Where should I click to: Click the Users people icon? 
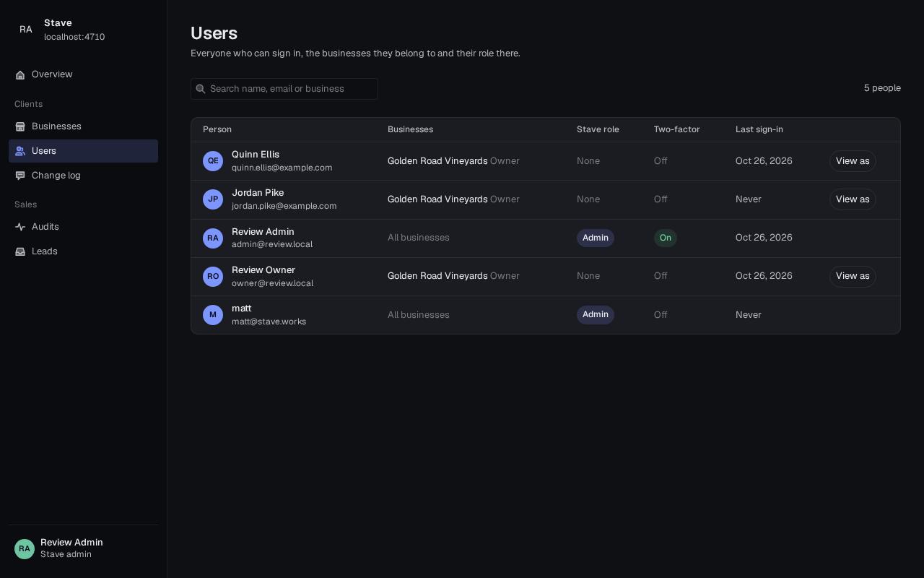[x=20, y=151]
